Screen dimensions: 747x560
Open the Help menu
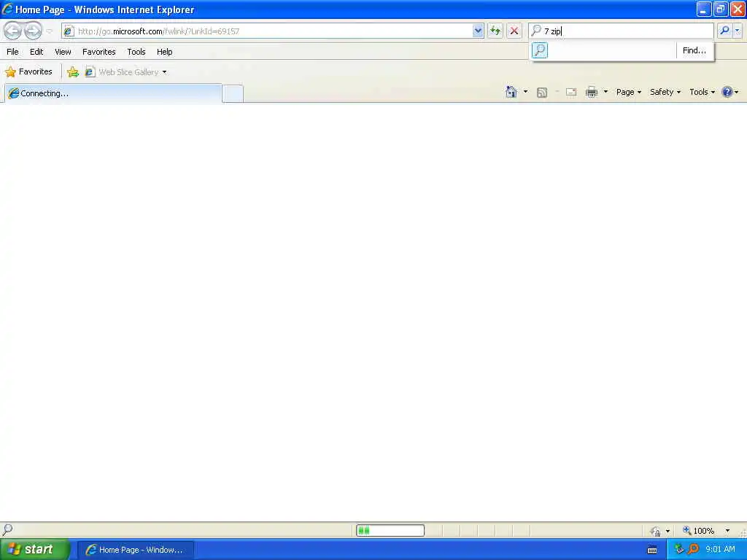[164, 52]
